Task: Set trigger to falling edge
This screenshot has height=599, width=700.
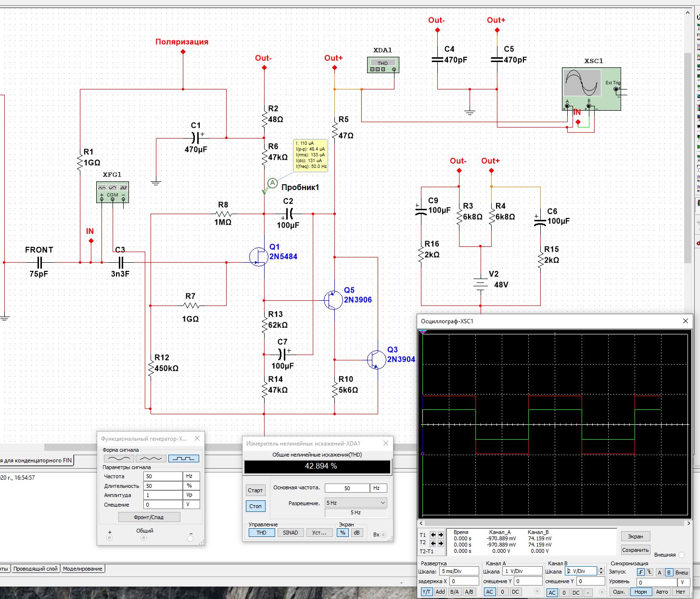Action: click(649, 572)
